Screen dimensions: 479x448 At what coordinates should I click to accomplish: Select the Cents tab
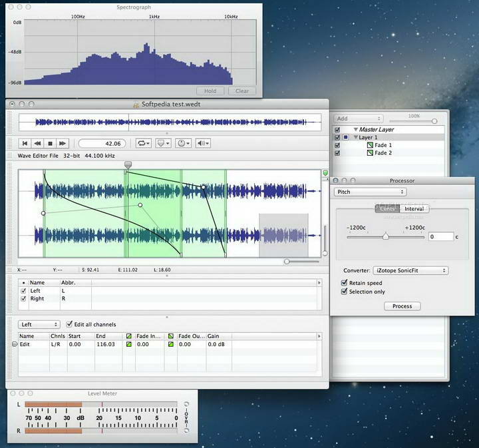[x=387, y=209]
